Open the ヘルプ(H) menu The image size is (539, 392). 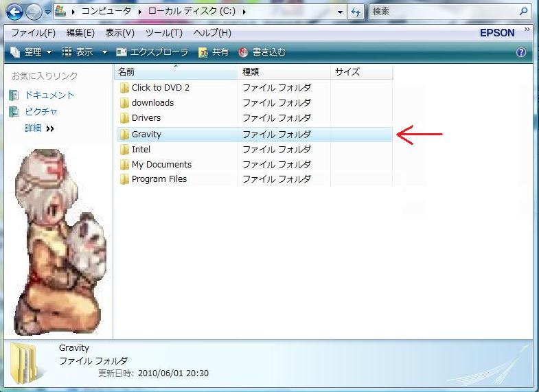pos(212,33)
